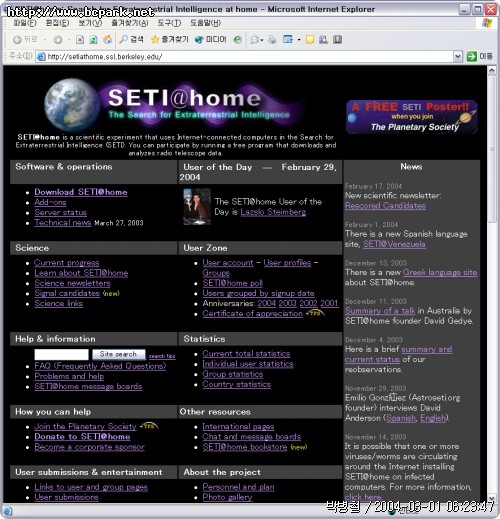Refresh the page with the green arrows icon
The height and width of the screenshot is (519, 500).
tap(94, 40)
